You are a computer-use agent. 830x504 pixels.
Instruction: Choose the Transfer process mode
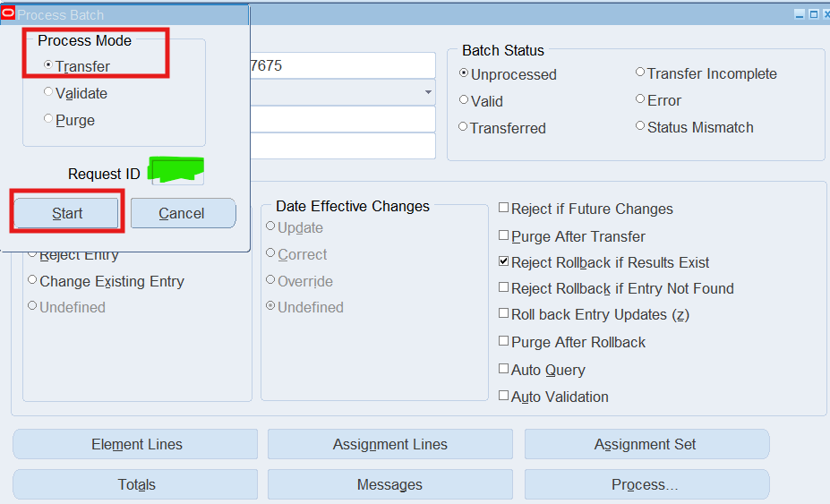point(48,65)
